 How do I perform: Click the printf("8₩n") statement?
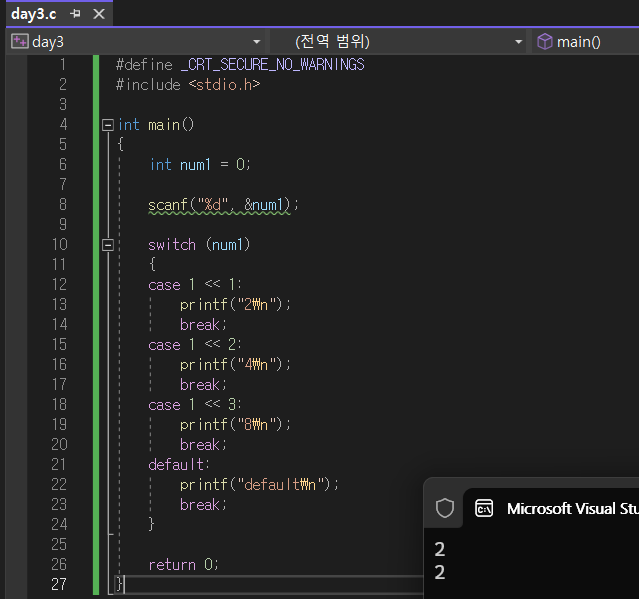tap(235, 425)
